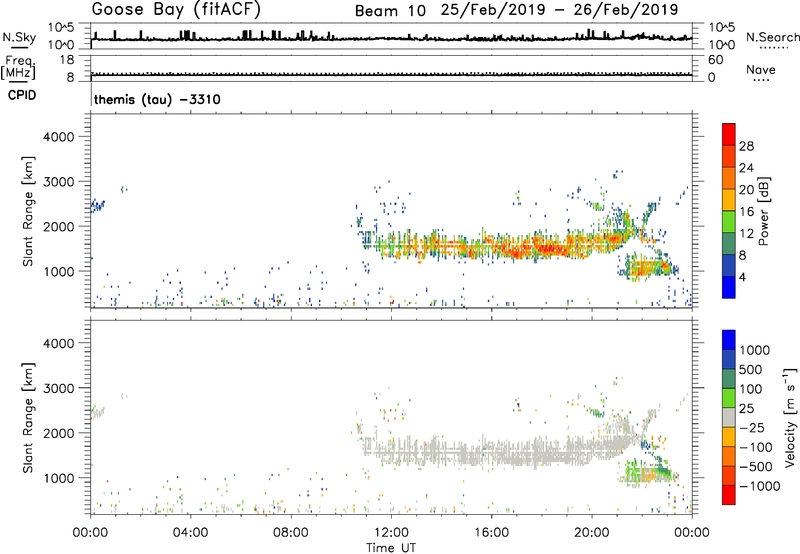Click the '1000' tick on velocity panel axis

coord(59,478)
